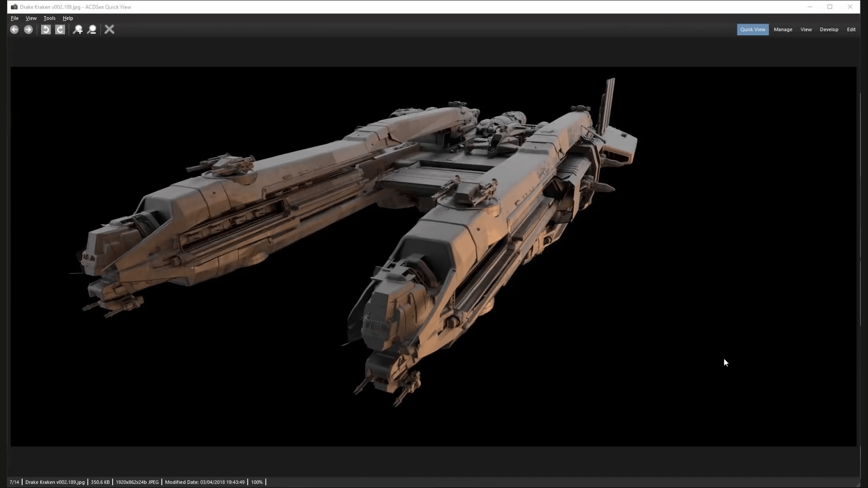Click the vertical scrollbar on right edge
Viewport: 868px width, 488px height.
coord(860,209)
